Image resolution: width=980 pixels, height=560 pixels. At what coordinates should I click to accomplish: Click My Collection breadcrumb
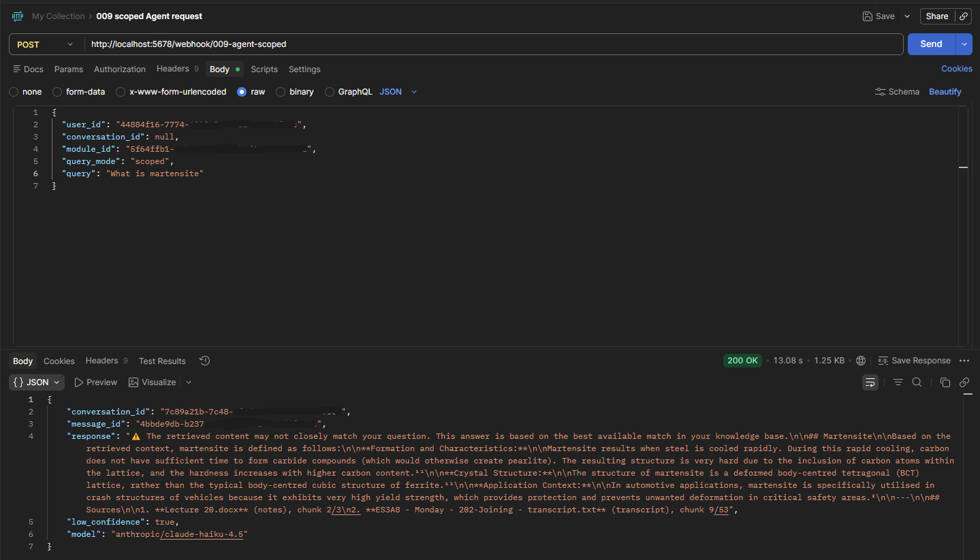(x=59, y=16)
